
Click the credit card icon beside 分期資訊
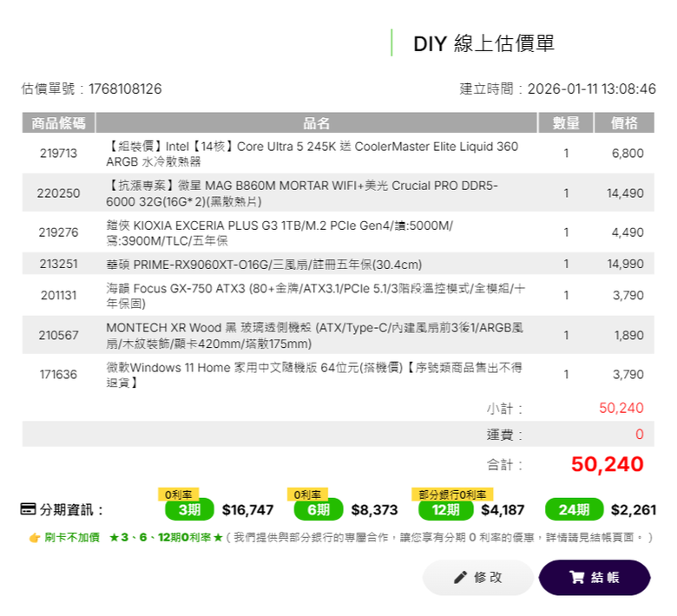click(x=28, y=509)
